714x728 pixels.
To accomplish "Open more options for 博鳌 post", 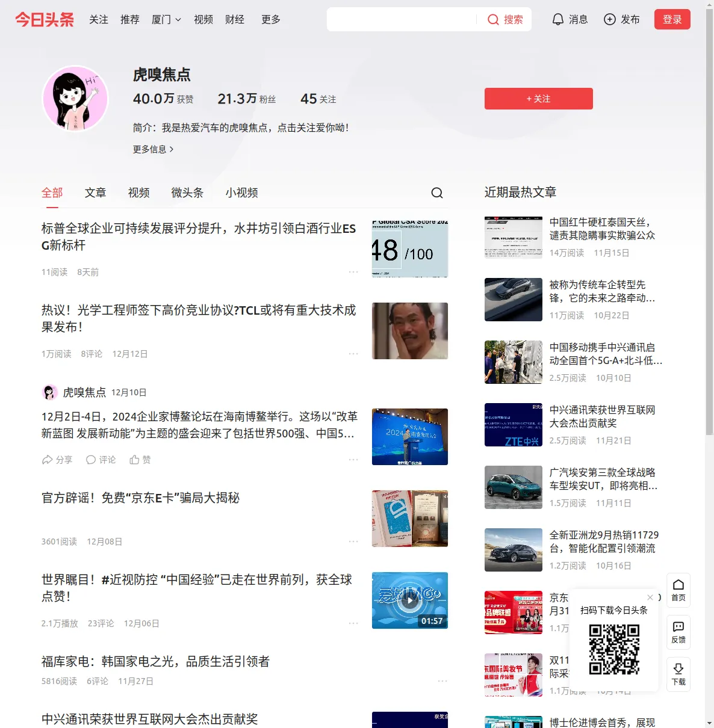I will pos(353,460).
